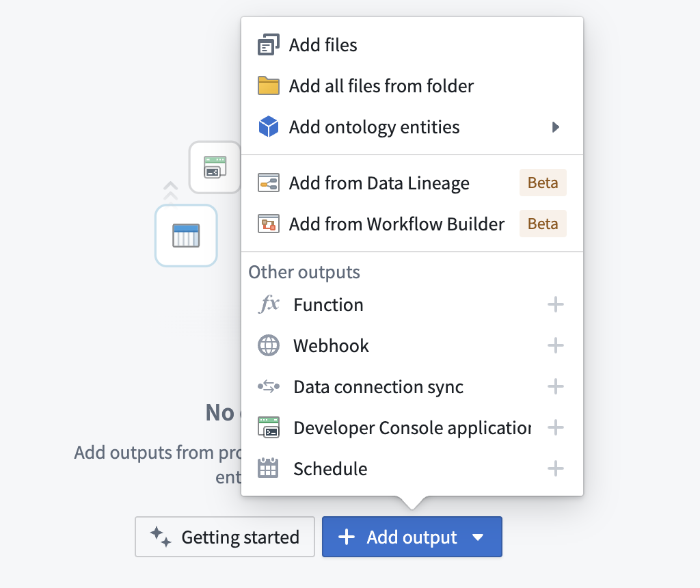This screenshot has height=588, width=700.
Task: Click plus beside Developer Console application
Action: click(555, 427)
